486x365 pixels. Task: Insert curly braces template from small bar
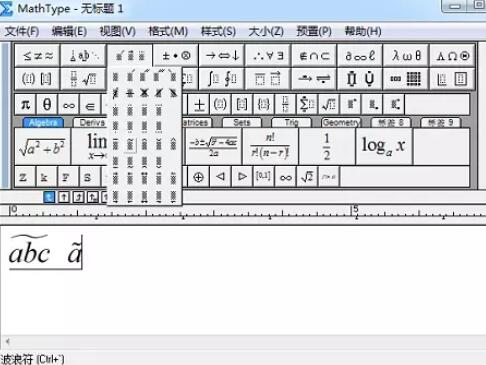(263, 105)
